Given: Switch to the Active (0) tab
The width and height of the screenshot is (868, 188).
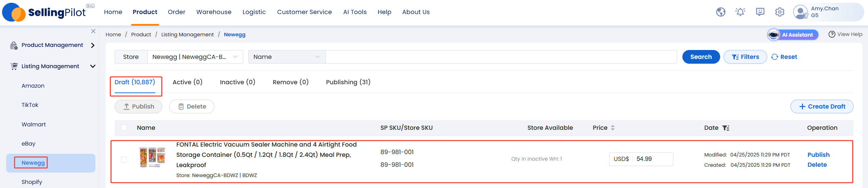Looking at the screenshot, I should click(x=188, y=82).
